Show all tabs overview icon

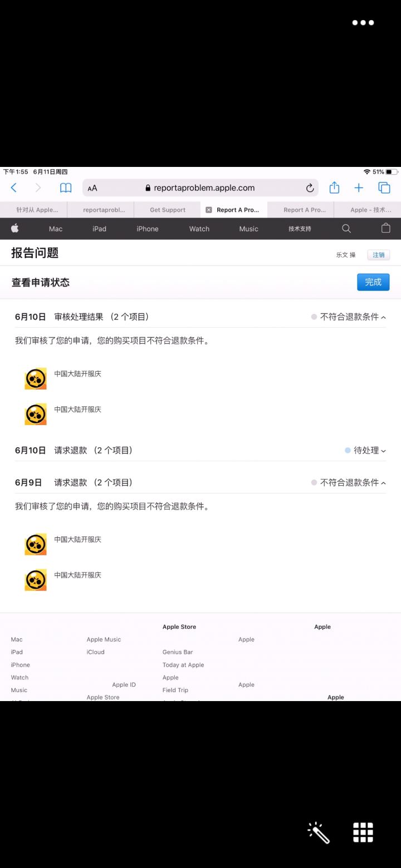(x=384, y=188)
